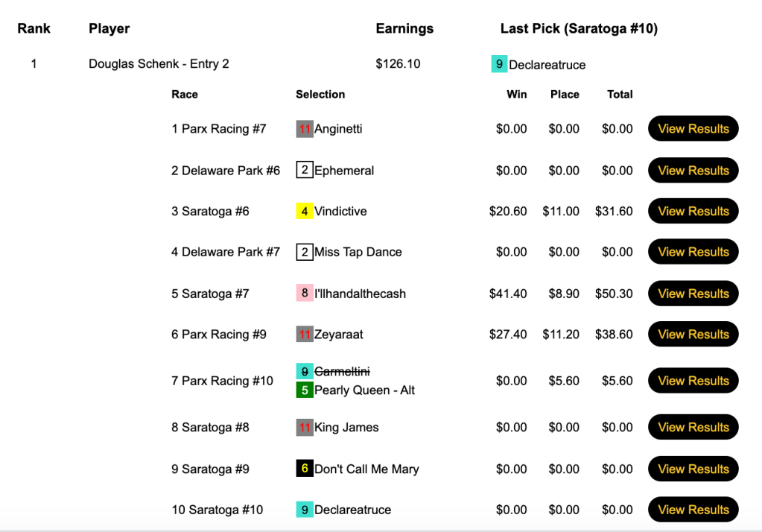Open View Results for Saratoga #6

[693, 212]
